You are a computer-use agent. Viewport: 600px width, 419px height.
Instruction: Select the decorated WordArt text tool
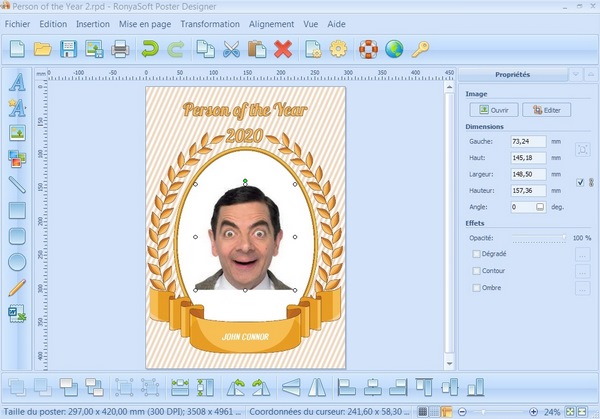tap(17, 108)
